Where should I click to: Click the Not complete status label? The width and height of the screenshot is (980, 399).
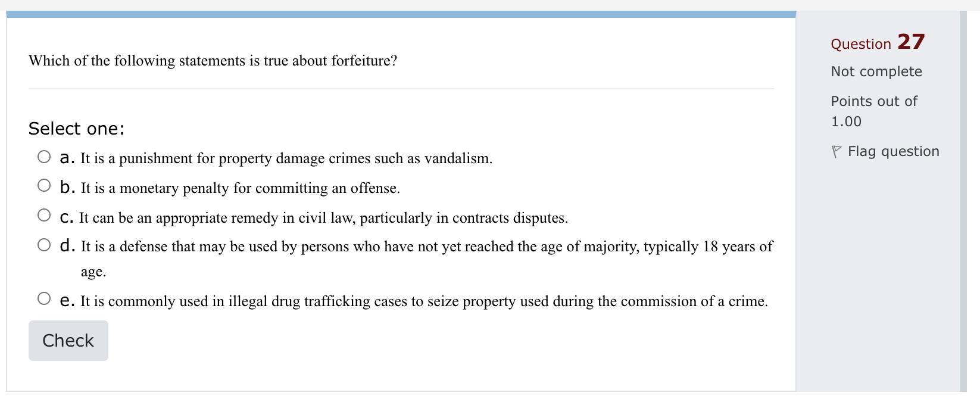click(876, 71)
